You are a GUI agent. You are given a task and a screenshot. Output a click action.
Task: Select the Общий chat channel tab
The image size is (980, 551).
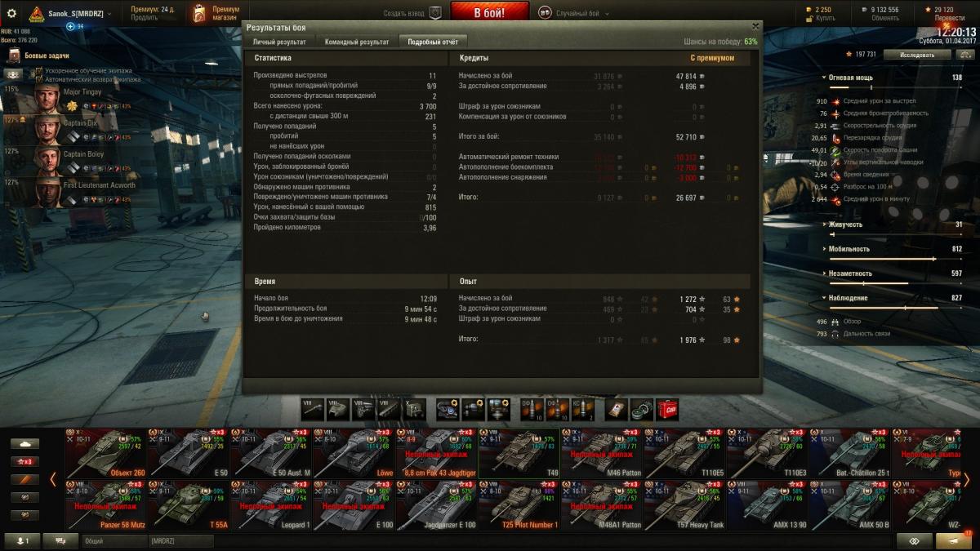click(x=114, y=540)
